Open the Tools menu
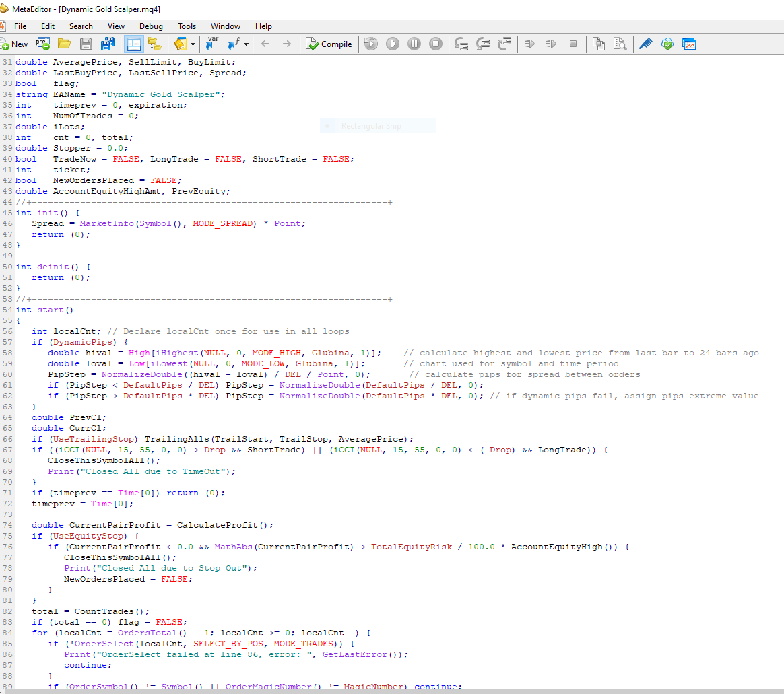Viewport: 784px width, 694px height. [187, 26]
